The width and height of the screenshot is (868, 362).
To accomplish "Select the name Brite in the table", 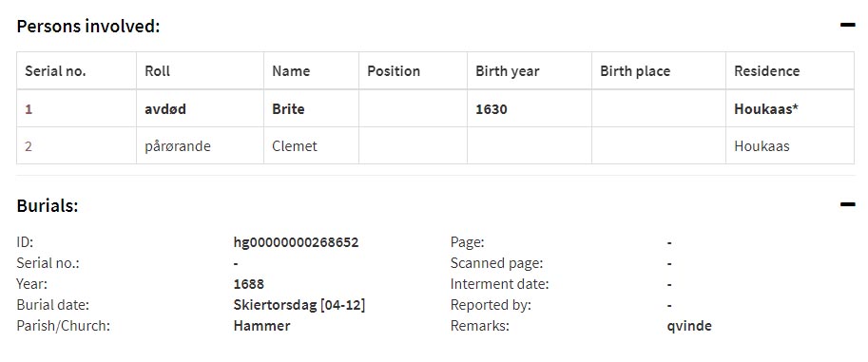I will coord(288,109).
